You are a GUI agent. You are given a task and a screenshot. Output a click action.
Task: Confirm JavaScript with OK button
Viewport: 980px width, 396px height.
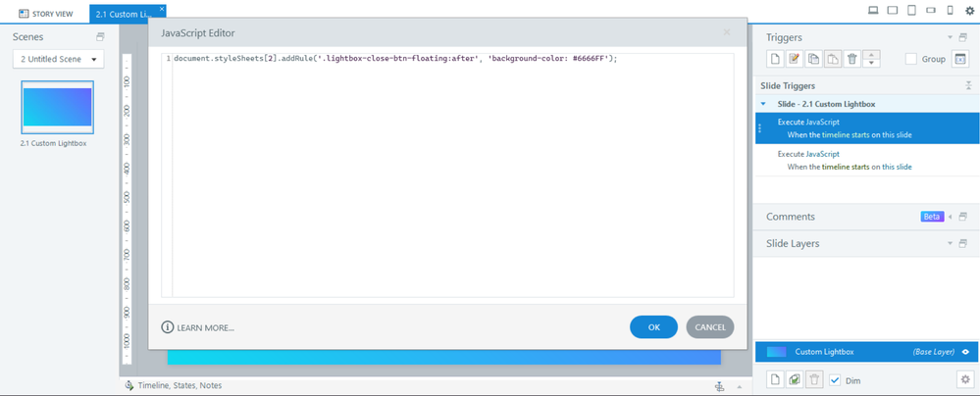coord(653,327)
